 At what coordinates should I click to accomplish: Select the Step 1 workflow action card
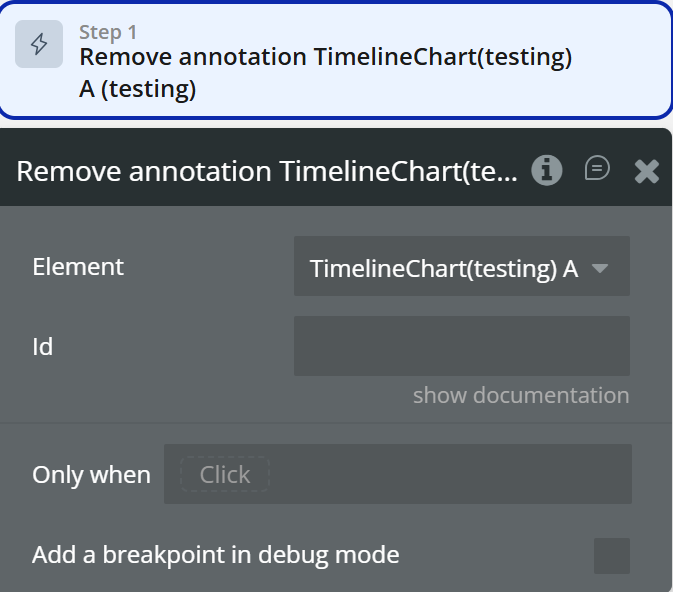(336, 60)
